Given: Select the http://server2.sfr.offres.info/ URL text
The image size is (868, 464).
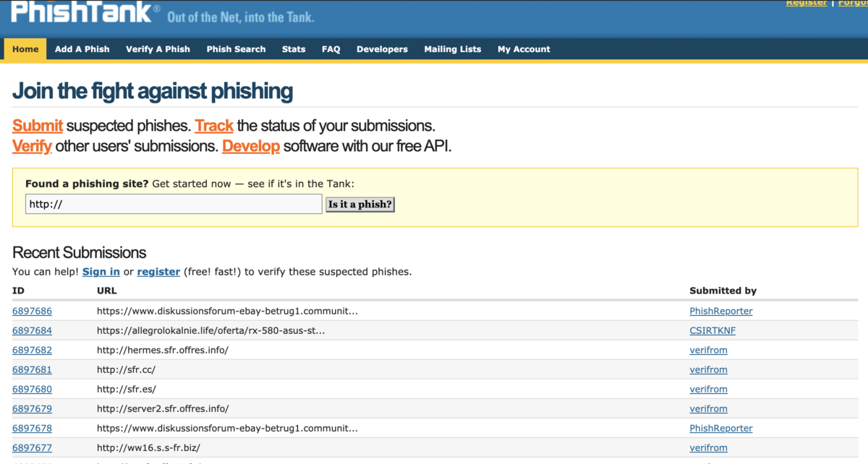Looking at the screenshot, I should (163, 408).
